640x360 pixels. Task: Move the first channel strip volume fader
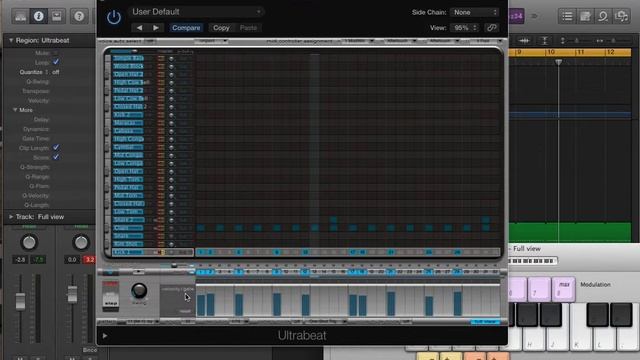(x=20, y=302)
